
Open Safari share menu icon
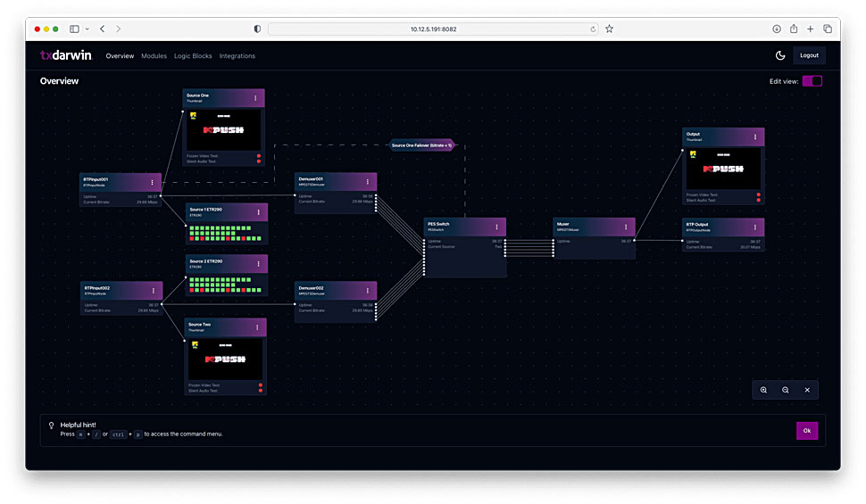pos(794,29)
